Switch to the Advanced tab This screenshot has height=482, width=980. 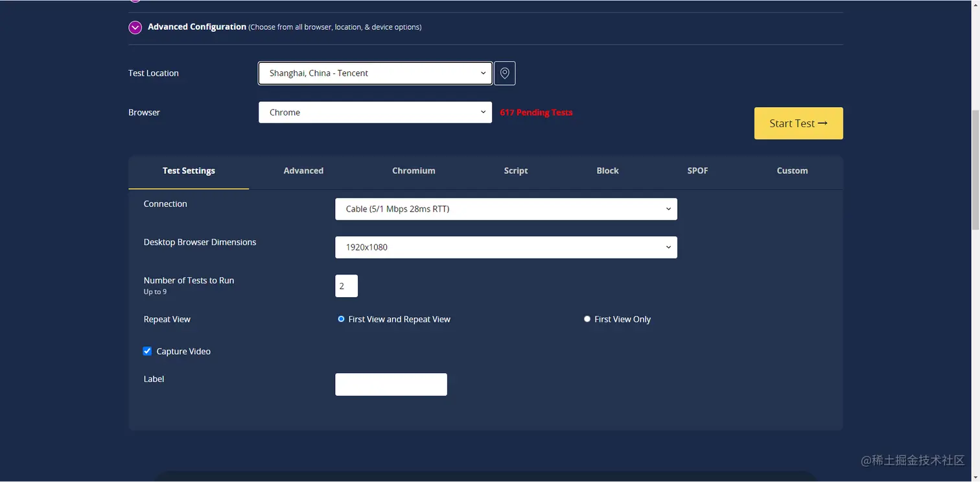click(303, 171)
